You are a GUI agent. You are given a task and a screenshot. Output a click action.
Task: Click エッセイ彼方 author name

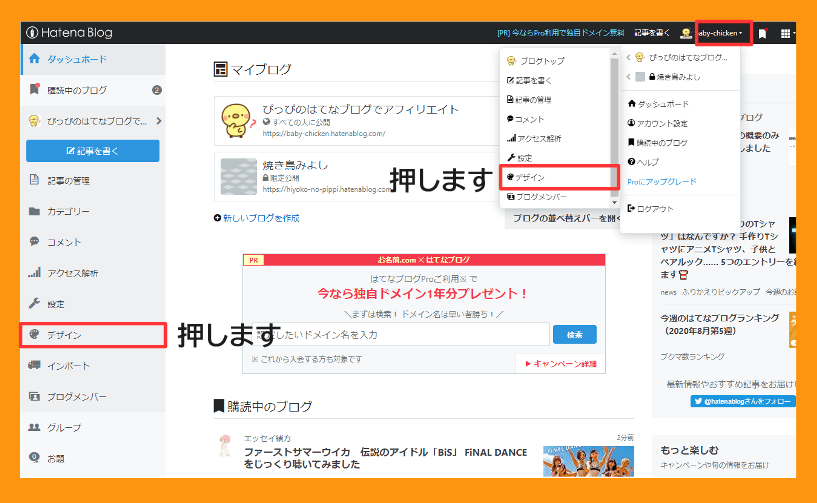[x=267, y=438]
